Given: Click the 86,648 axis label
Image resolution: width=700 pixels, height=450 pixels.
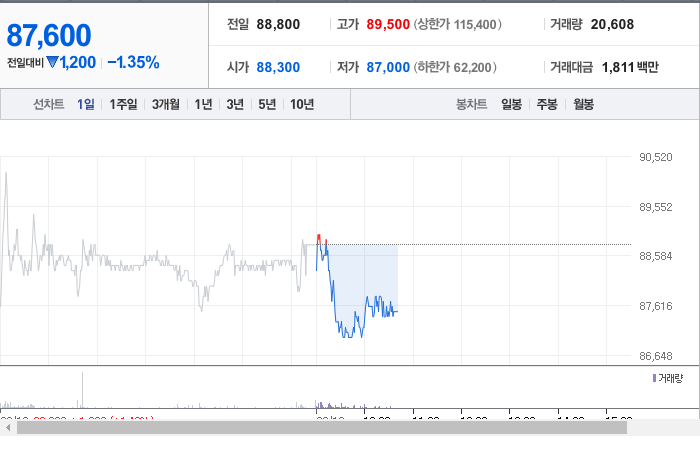Looking at the screenshot, I should click(x=656, y=356).
